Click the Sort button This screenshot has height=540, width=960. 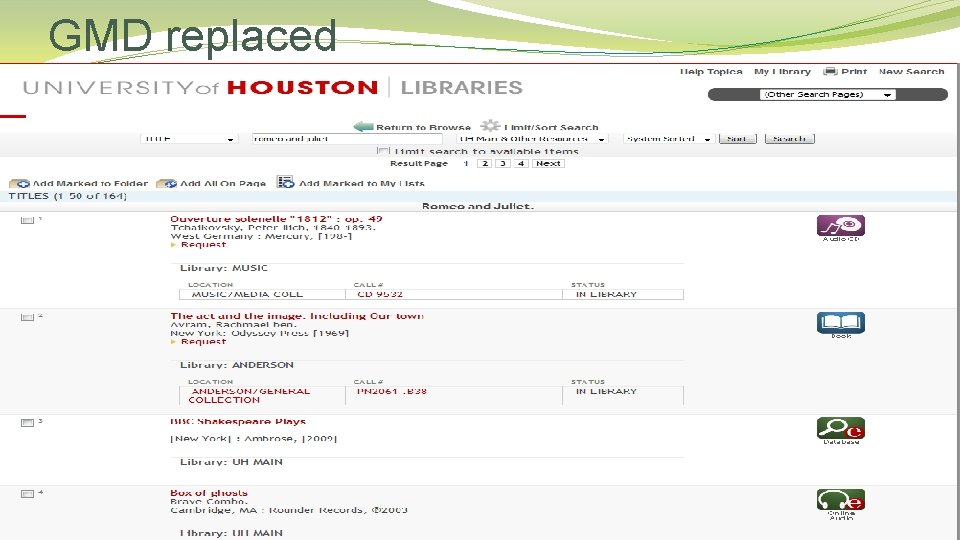737,139
